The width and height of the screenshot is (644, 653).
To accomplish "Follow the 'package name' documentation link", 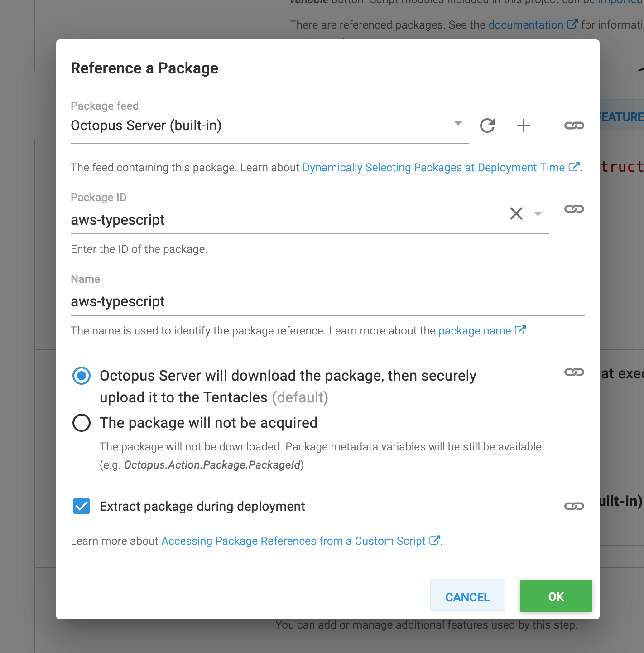I will coord(474,330).
